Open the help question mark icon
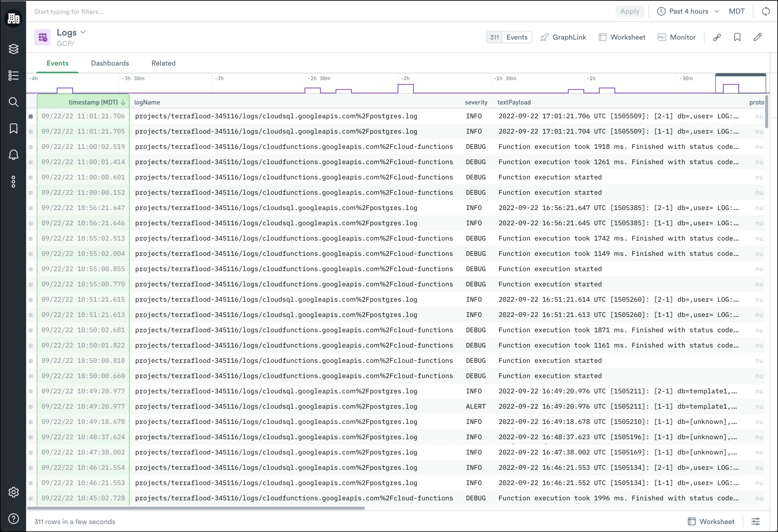 13,519
